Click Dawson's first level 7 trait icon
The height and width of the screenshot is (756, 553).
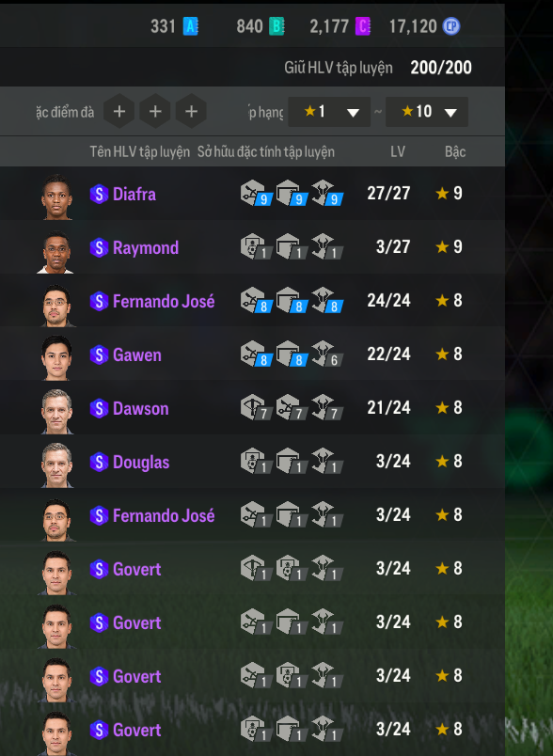click(257, 407)
